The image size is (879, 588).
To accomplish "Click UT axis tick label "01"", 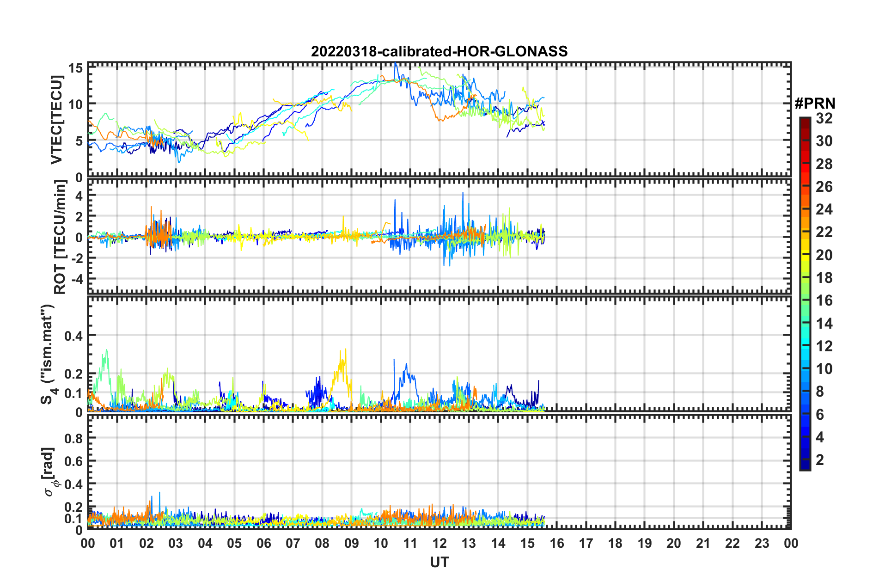I will [117, 543].
